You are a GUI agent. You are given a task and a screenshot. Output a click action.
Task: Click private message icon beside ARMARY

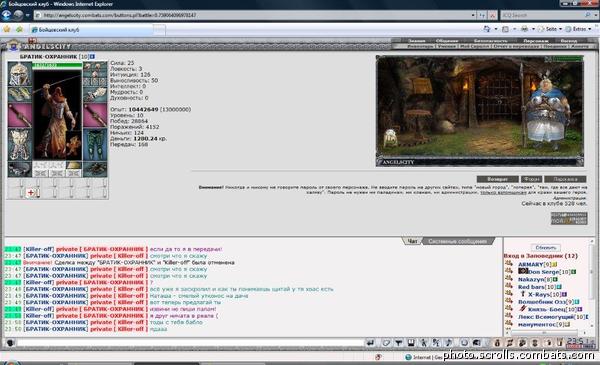pyautogui.click(x=509, y=263)
